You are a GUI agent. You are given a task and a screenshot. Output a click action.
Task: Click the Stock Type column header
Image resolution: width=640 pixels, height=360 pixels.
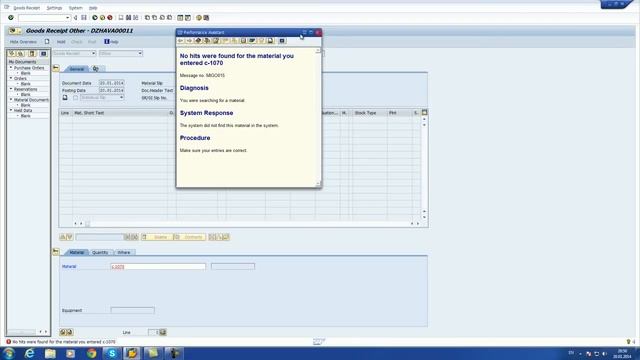369,113
